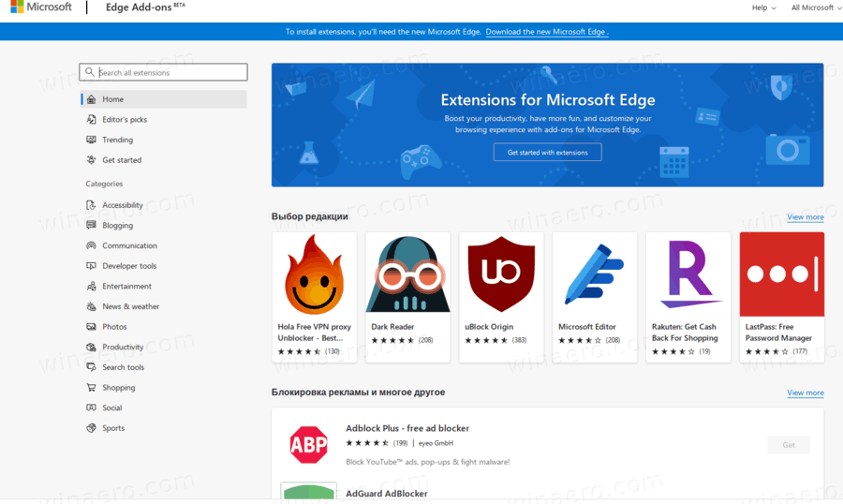Click Get started with extensions button
This screenshot has height=504, width=843.
[547, 152]
